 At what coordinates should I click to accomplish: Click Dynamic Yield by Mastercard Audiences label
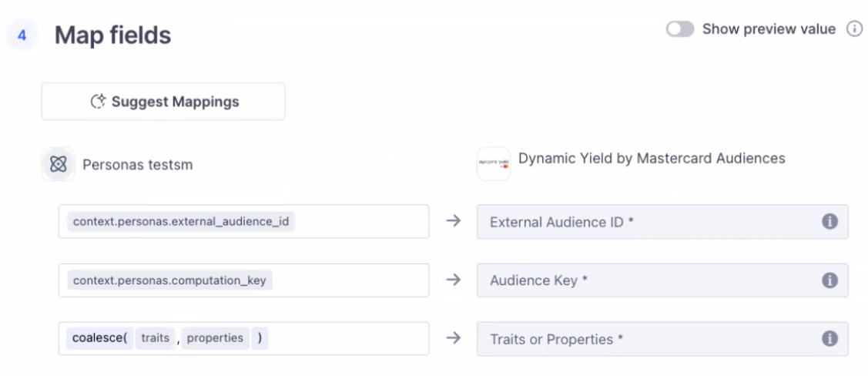652,159
